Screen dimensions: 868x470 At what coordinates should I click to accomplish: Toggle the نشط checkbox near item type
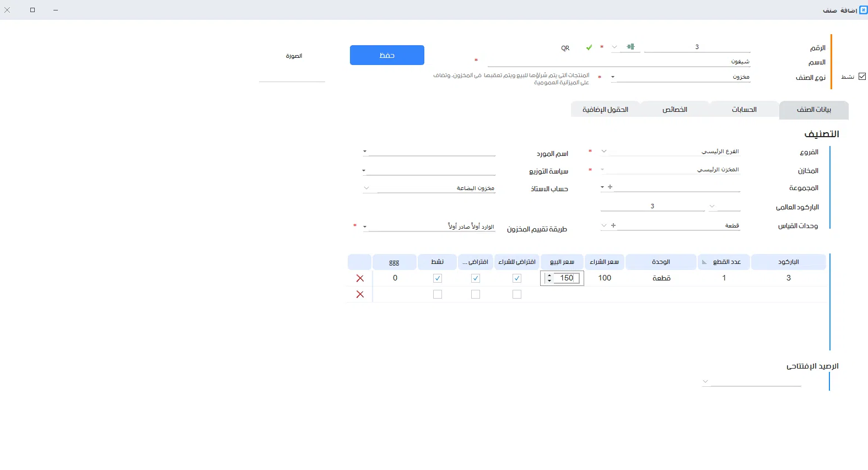click(862, 77)
